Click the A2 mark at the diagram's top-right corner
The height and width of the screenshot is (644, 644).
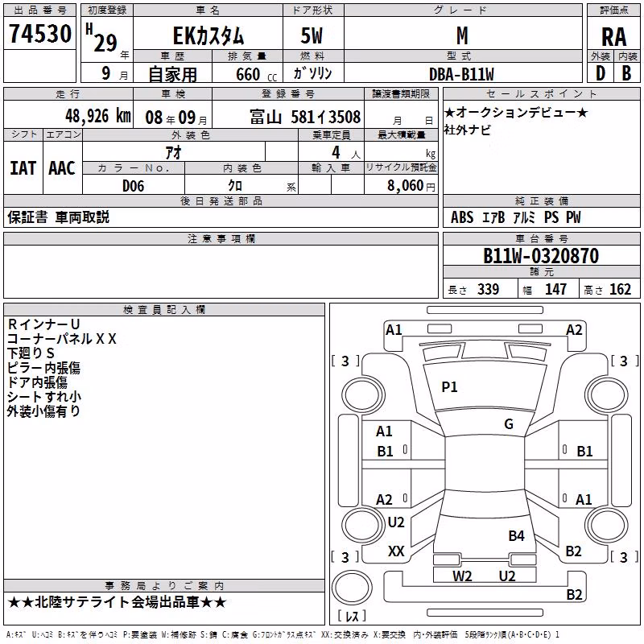coord(574,330)
